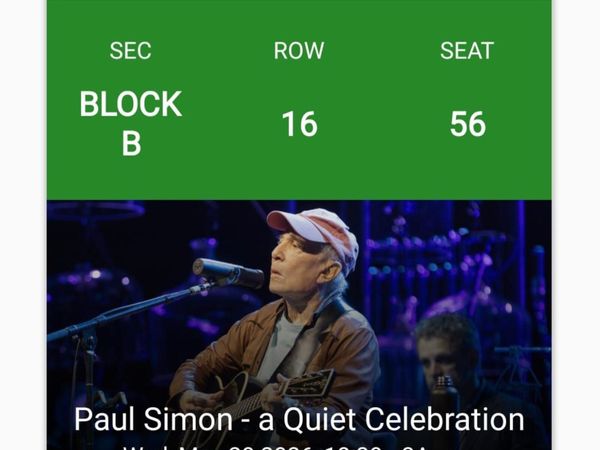
Task: Tap the word BLOCK in section value
Action: tap(130, 104)
